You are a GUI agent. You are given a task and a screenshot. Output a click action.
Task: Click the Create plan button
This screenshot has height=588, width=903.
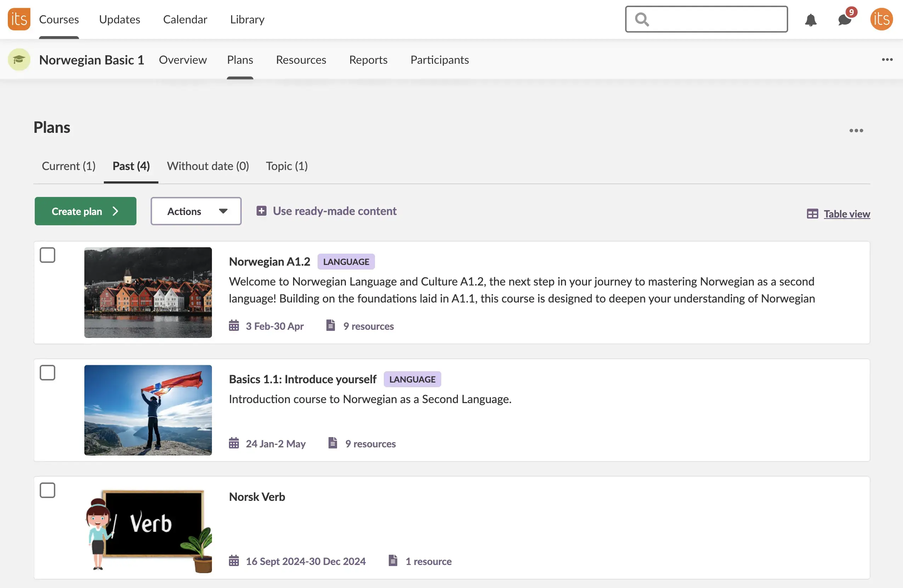pos(85,211)
